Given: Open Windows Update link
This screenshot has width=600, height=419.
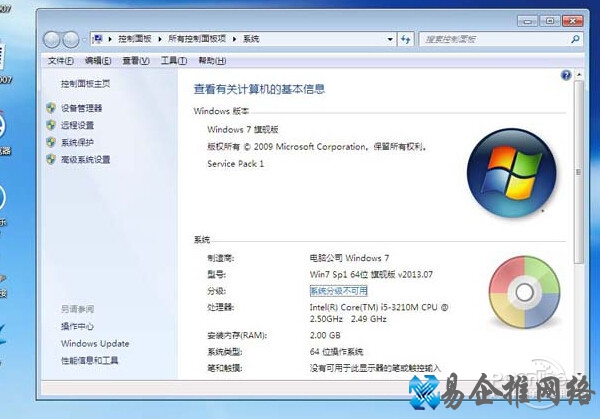Looking at the screenshot, I should click(x=95, y=344).
